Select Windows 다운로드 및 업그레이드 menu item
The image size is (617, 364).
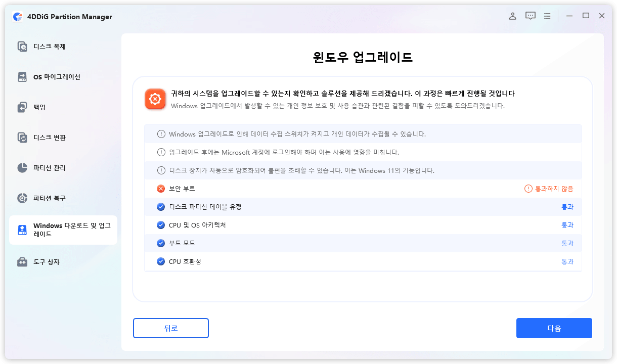[x=63, y=230]
